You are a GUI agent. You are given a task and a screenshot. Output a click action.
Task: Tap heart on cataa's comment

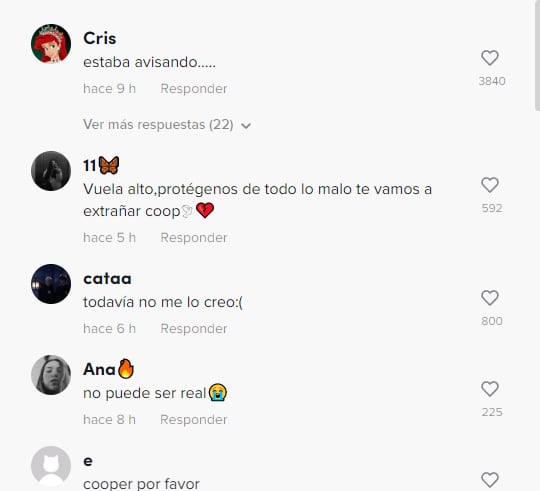490,298
